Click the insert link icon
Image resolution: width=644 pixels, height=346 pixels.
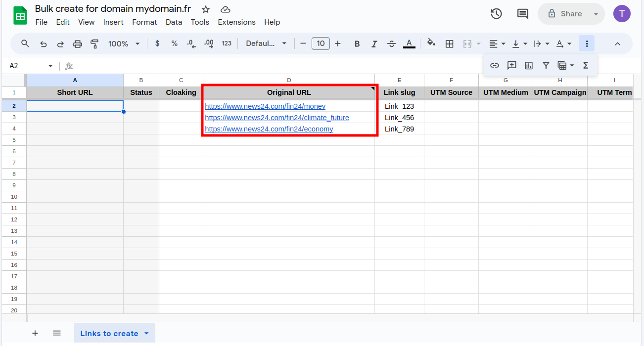tap(494, 65)
